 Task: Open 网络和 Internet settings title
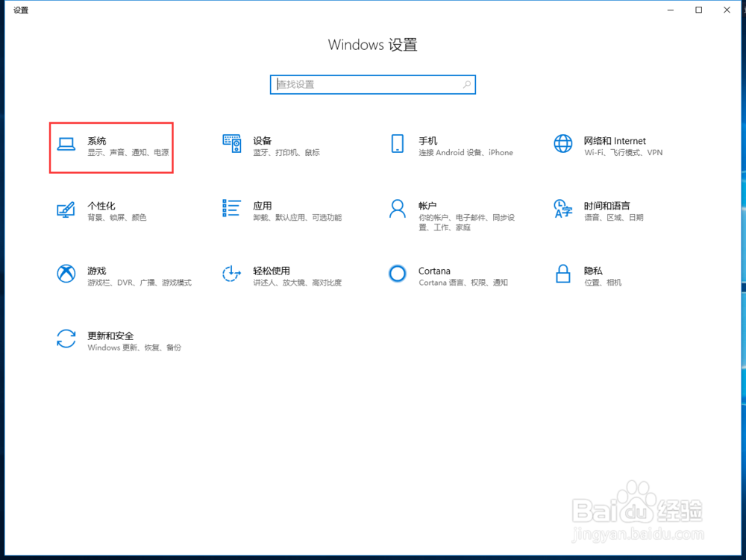point(615,141)
